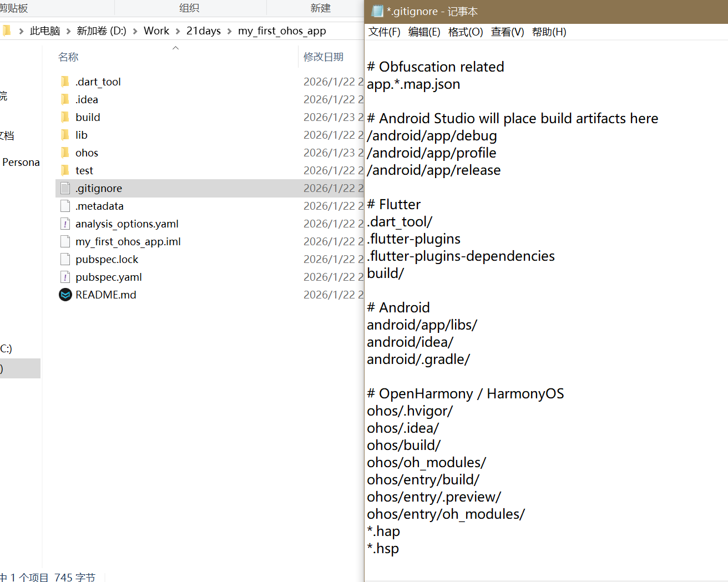Click the .gitignore file icon

pyautogui.click(x=65, y=188)
